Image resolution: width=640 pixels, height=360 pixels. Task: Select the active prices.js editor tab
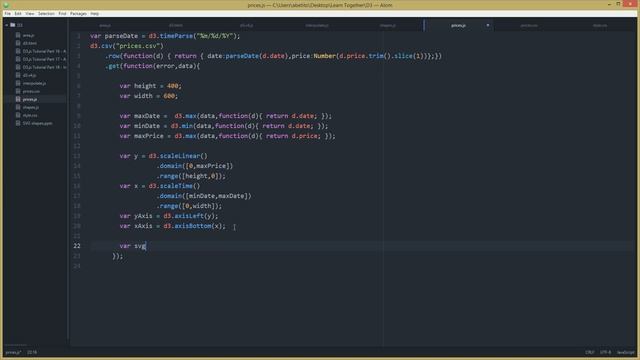point(458,25)
